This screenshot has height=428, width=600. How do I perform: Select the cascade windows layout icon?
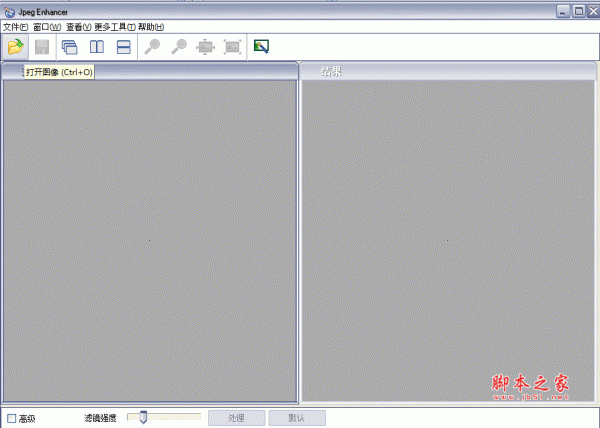70,47
